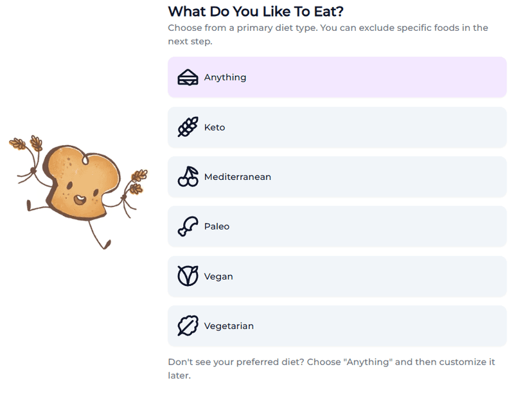Pick the "Mediterranean" diet label
Viewport: 532px width, 394px height.
point(237,177)
